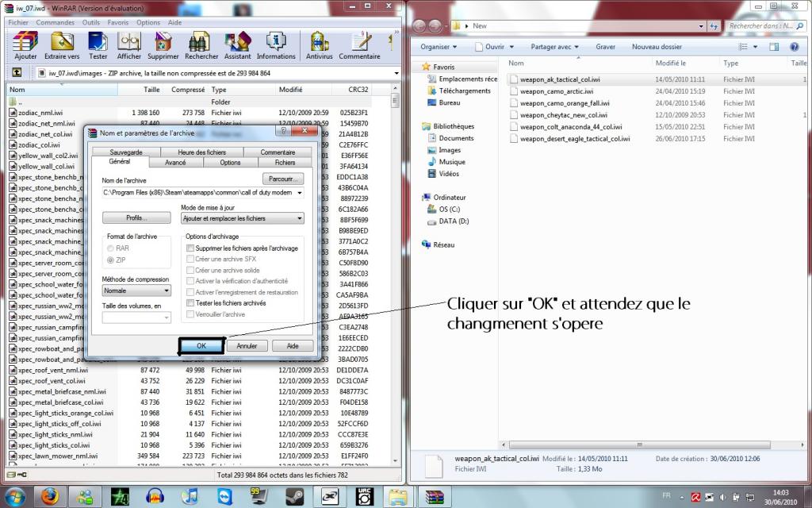Click the refresh icon beside Explorer address bar
Screen dimensions: 812x508
pos(714,26)
